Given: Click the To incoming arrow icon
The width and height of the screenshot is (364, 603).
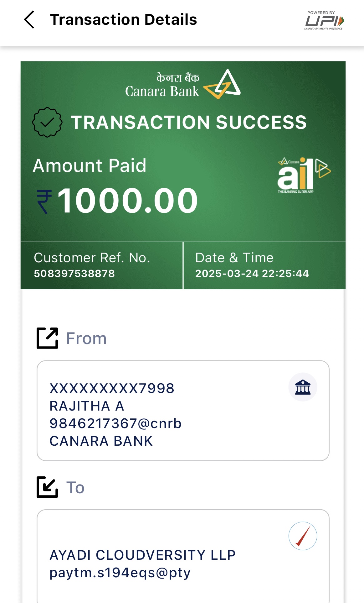Looking at the screenshot, I should pyautogui.click(x=47, y=487).
